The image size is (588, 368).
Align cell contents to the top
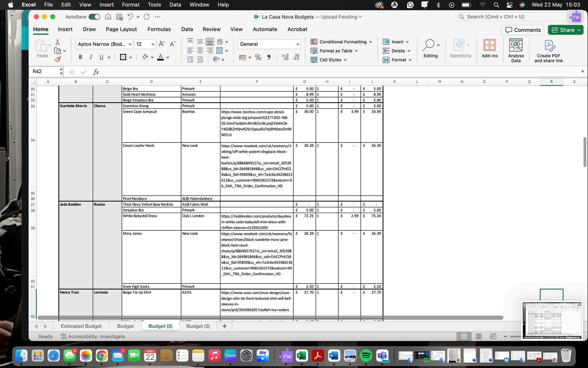pos(190,42)
